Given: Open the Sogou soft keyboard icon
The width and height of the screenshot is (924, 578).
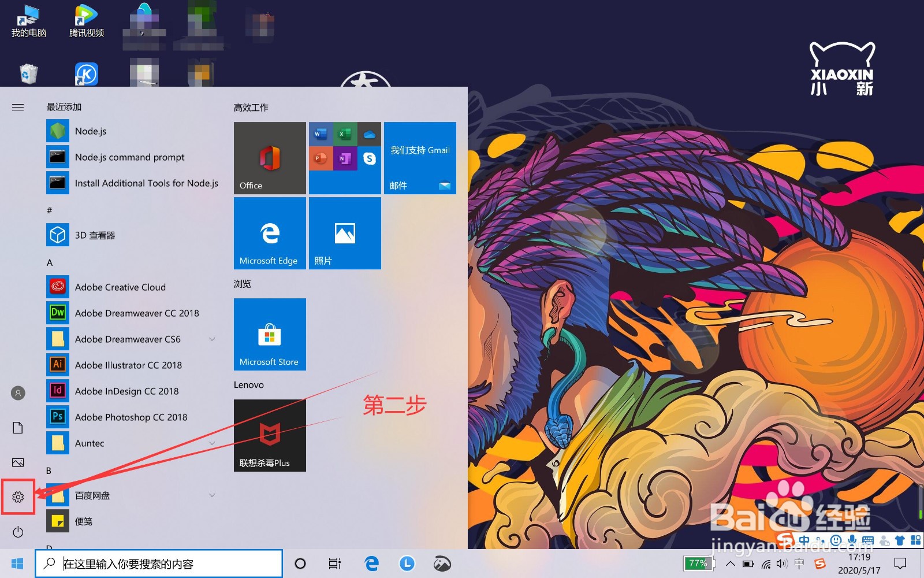Looking at the screenshot, I should click(867, 540).
